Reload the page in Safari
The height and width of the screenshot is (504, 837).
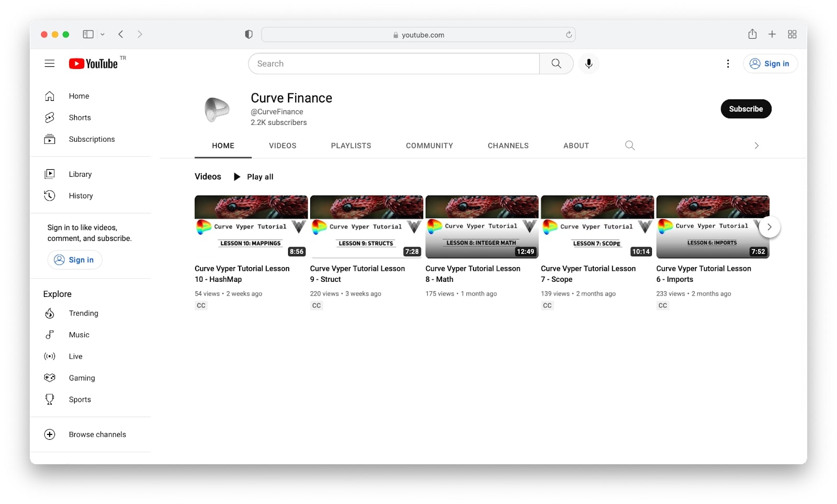[x=569, y=35]
